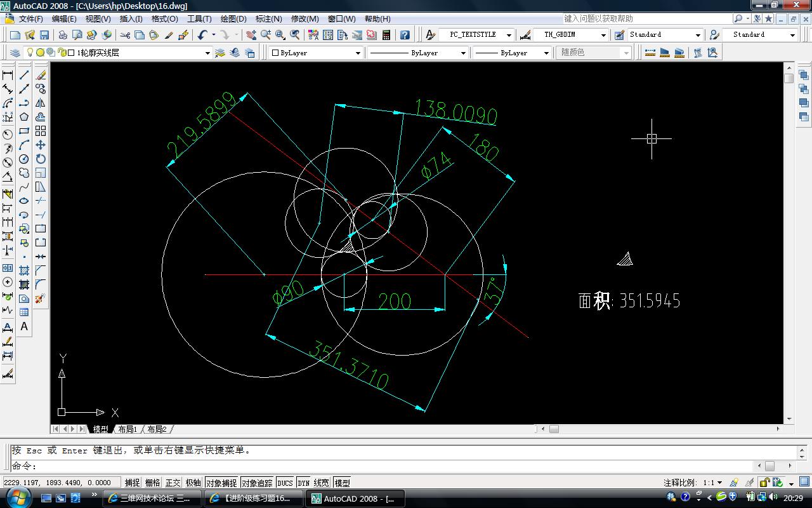812x508 pixels.
Task: Toggle DYN dynamic input in status bar
Action: pos(304,483)
